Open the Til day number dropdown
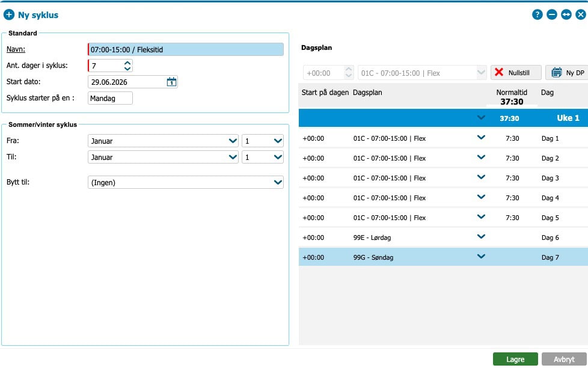588x368 pixels. pyautogui.click(x=263, y=157)
